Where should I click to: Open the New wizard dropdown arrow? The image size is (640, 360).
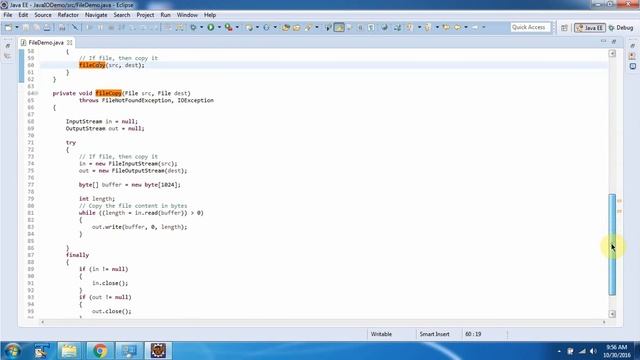[x=17, y=27]
